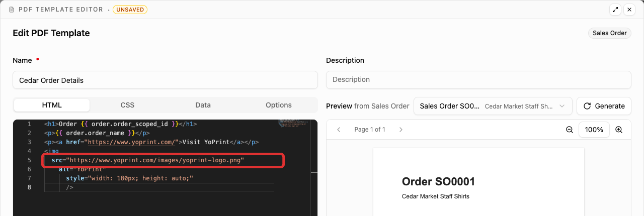The width and height of the screenshot is (644, 216).
Task: Click the Description input field
Action: click(x=478, y=79)
